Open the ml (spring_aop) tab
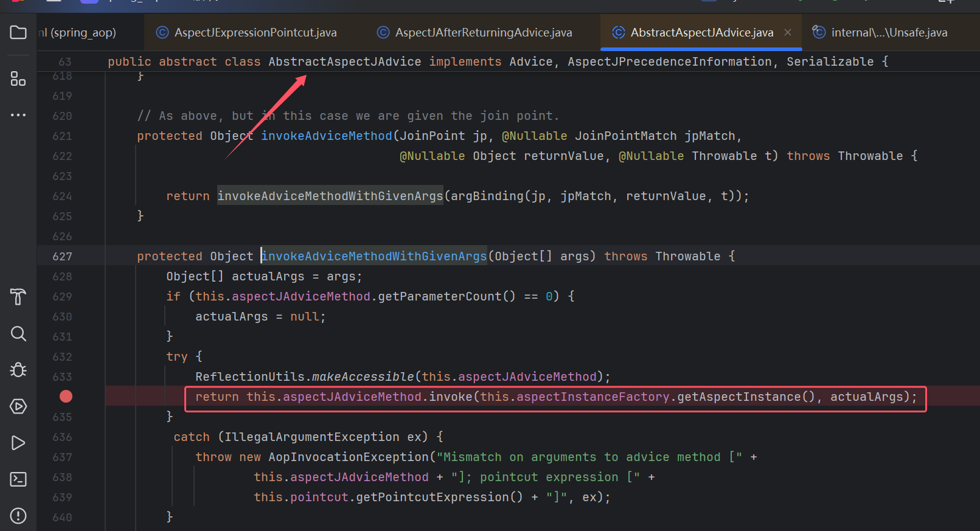Image resolution: width=980 pixels, height=531 pixels. [x=77, y=32]
